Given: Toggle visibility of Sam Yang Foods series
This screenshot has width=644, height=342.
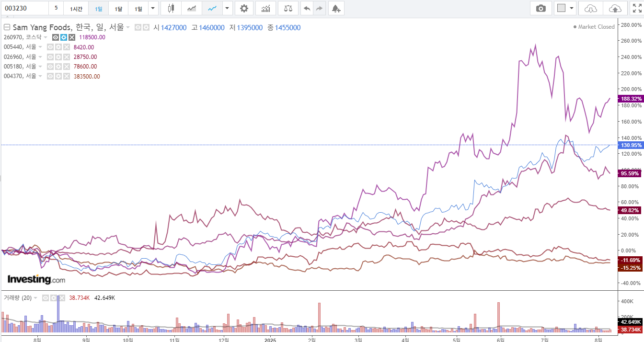Looking at the screenshot, I should click(138, 27).
